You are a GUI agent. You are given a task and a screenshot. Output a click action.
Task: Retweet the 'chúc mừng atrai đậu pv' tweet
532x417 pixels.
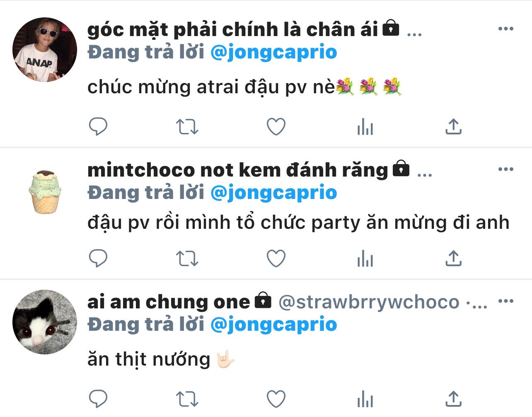[x=187, y=127]
